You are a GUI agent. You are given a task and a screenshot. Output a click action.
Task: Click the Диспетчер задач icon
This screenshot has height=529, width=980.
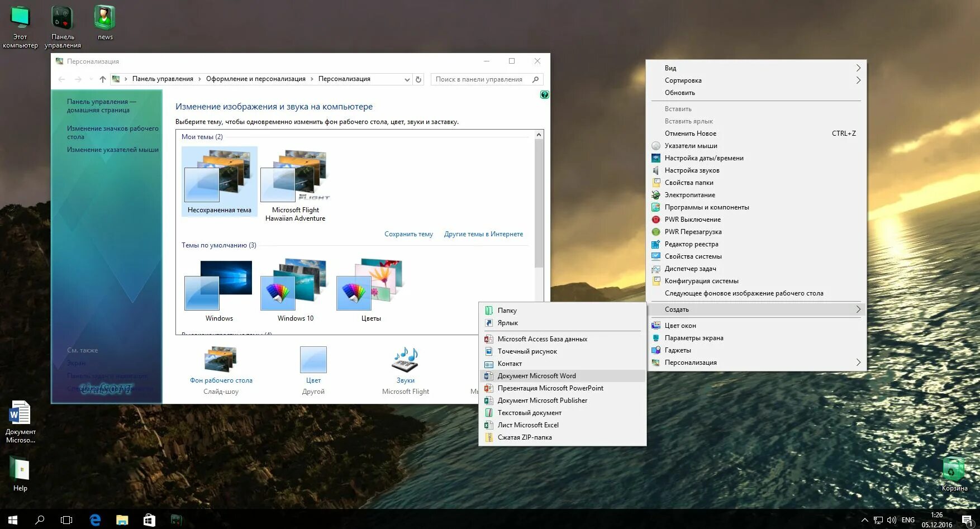tap(656, 269)
